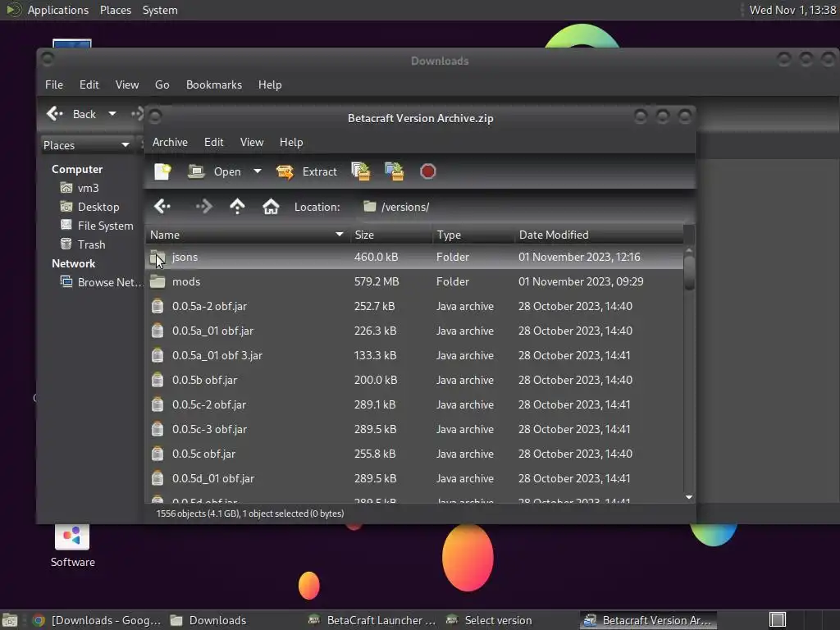Click the Add files to archive icon
Image resolution: width=840 pixels, height=630 pixels.
point(361,171)
